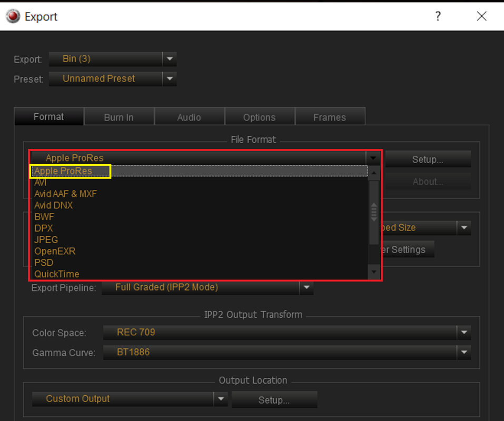Pick DPX from the file format list

tap(199, 228)
